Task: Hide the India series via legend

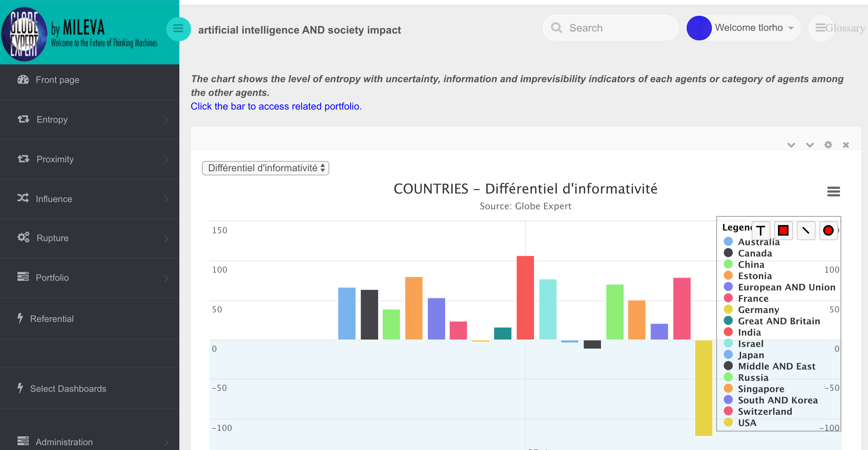Action: tap(749, 333)
